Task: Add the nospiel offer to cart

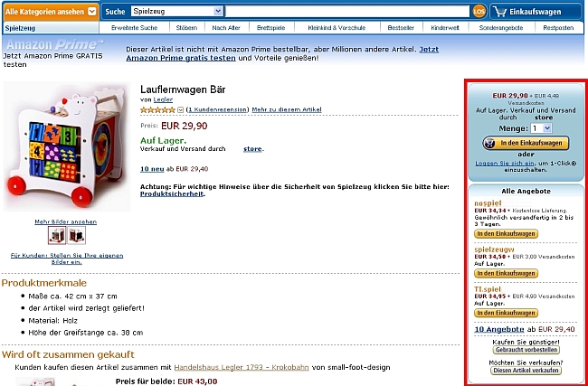Action: 506,234
